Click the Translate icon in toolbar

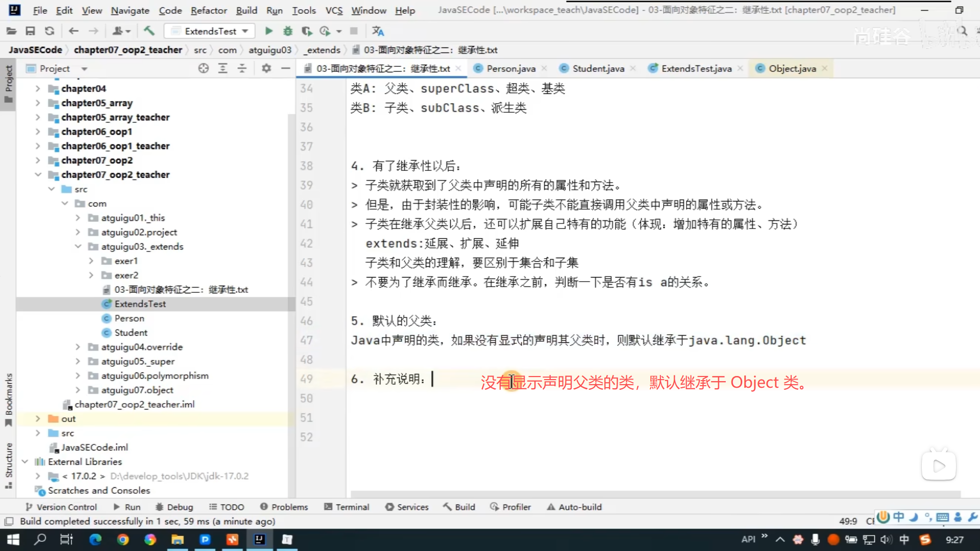coord(378,31)
